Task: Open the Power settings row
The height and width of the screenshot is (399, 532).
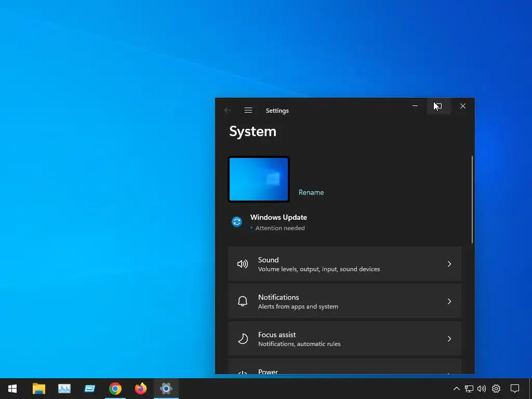Action: 345,366
